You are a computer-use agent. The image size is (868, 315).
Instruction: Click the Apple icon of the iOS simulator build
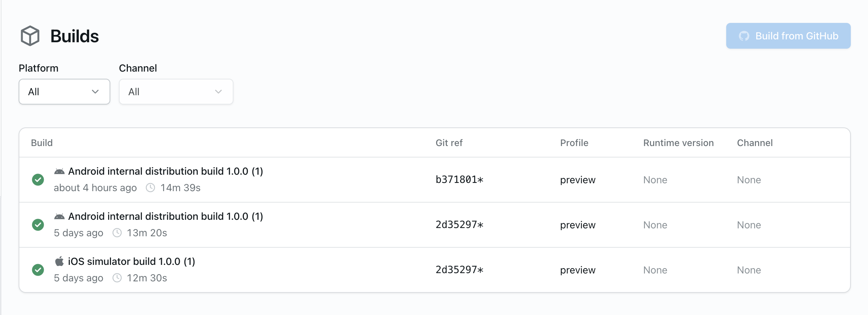tap(59, 261)
